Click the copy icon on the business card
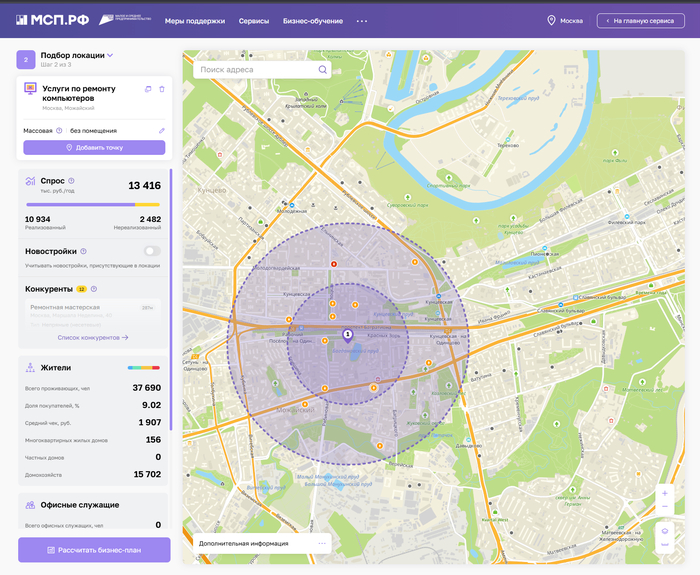 point(148,89)
